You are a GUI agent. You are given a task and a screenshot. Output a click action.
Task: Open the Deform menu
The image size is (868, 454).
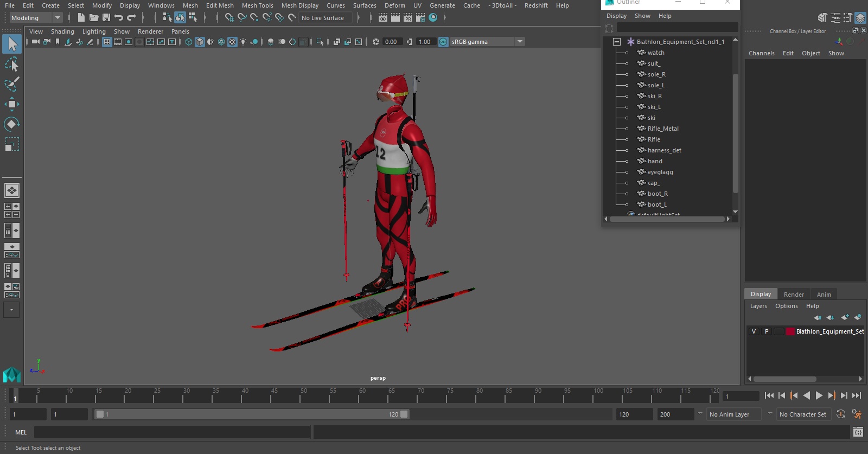point(395,5)
